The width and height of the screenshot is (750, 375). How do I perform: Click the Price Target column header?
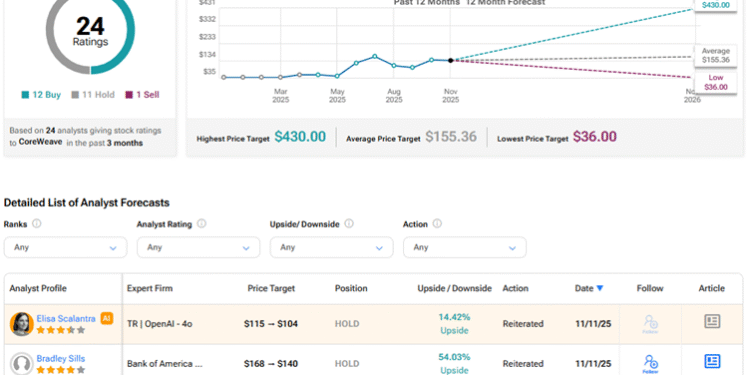[271, 288]
